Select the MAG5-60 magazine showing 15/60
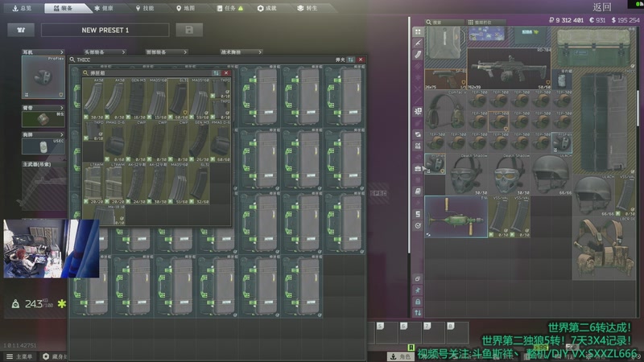This screenshot has height=362, width=644. tap(157, 98)
